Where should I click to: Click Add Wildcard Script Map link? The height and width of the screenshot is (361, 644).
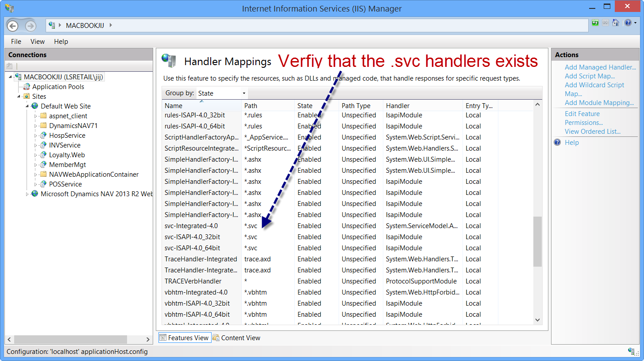pyautogui.click(x=594, y=89)
